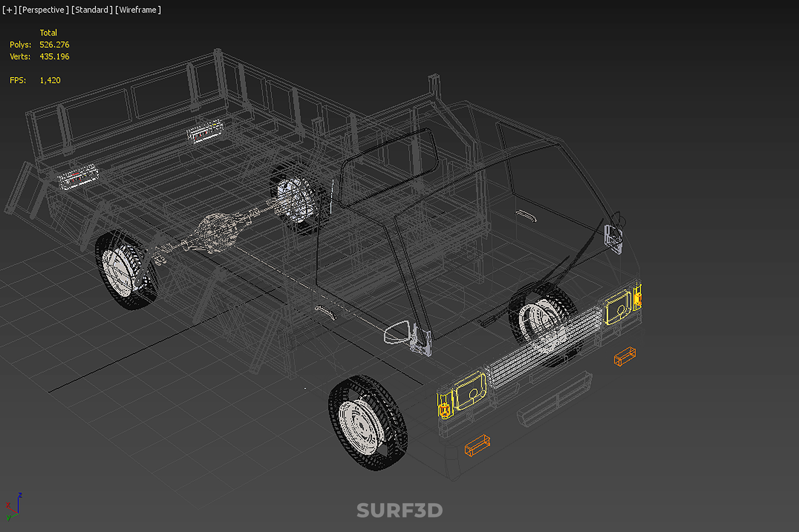Select orange bumper light below near headlight

(x=477, y=445)
